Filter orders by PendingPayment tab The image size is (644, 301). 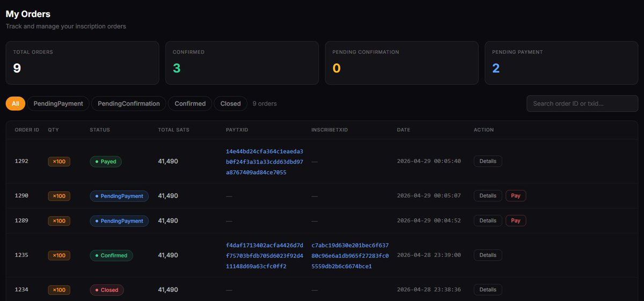58,104
